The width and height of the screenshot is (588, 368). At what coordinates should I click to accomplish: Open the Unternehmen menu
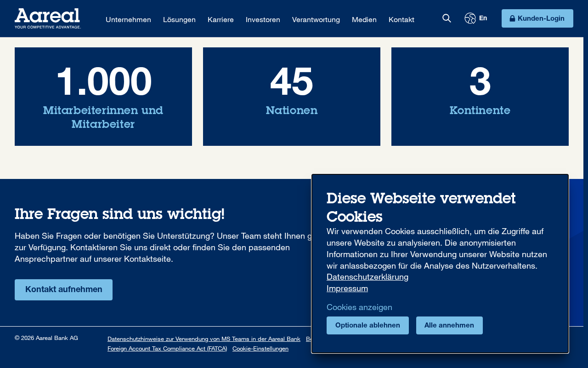pyautogui.click(x=128, y=19)
